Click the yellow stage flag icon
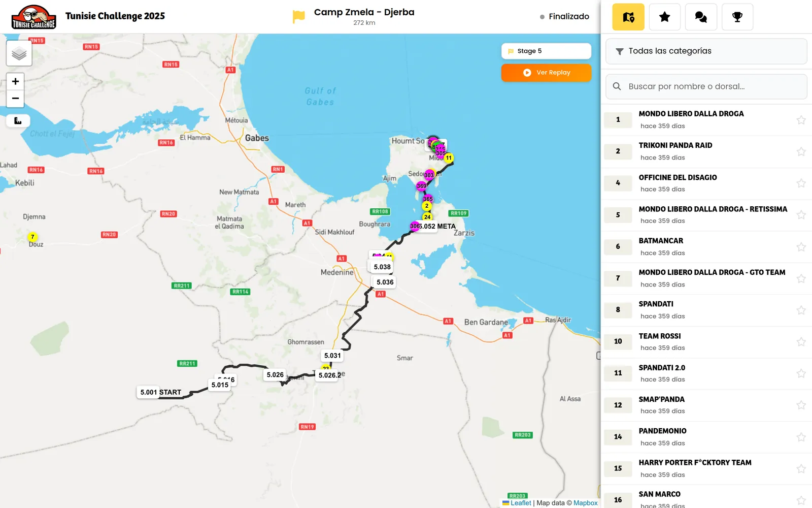812x508 pixels. (x=299, y=17)
